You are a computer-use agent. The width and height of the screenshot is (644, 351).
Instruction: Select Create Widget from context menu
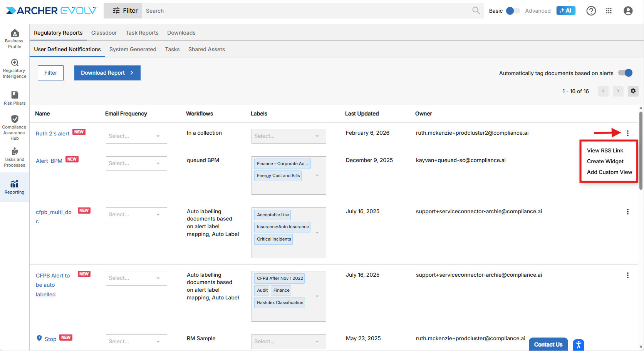tap(605, 161)
